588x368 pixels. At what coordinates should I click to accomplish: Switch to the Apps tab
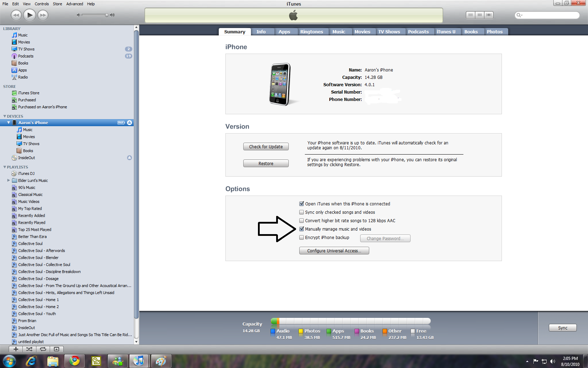[284, 32]
